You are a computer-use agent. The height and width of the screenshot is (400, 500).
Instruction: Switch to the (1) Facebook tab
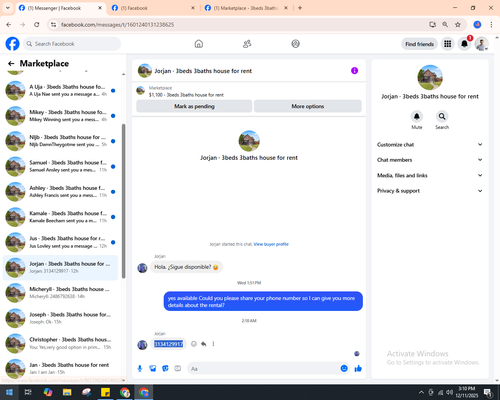[153, 8]
